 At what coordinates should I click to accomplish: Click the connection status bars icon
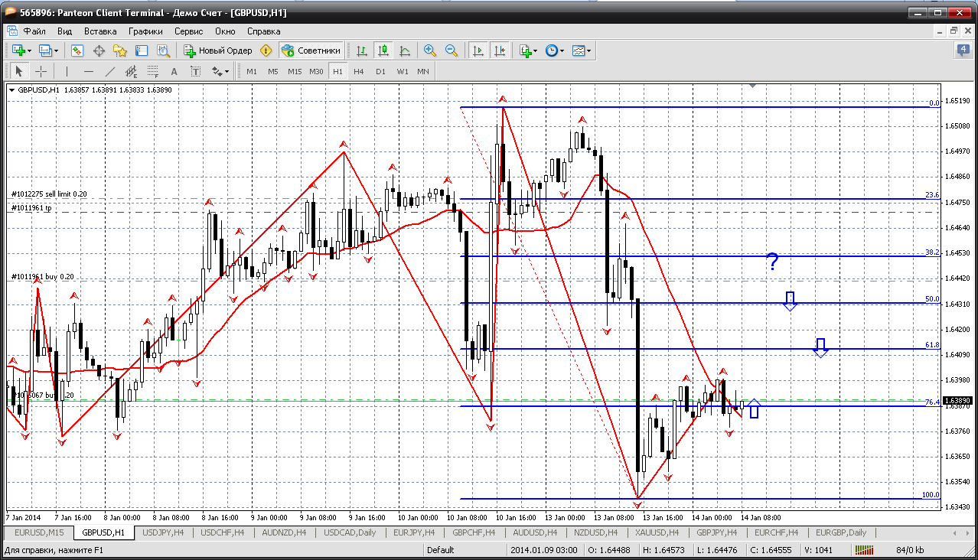coord(865,550)
